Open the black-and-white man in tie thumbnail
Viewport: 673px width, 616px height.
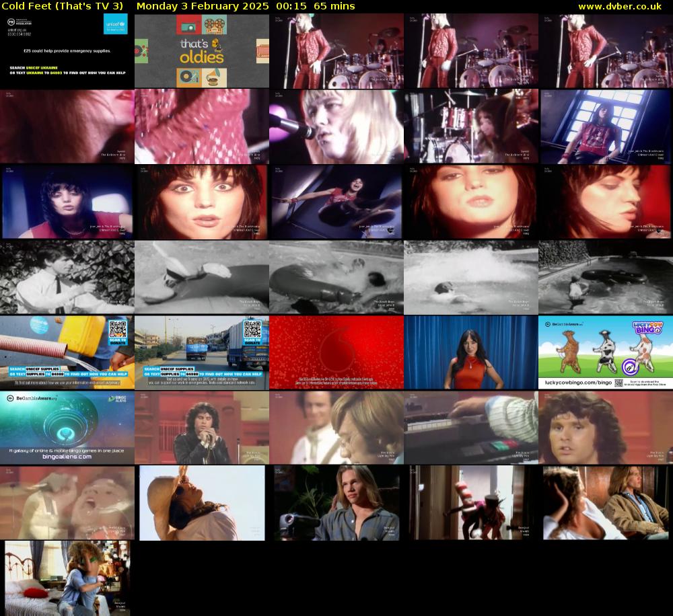[x=67, y=277]
